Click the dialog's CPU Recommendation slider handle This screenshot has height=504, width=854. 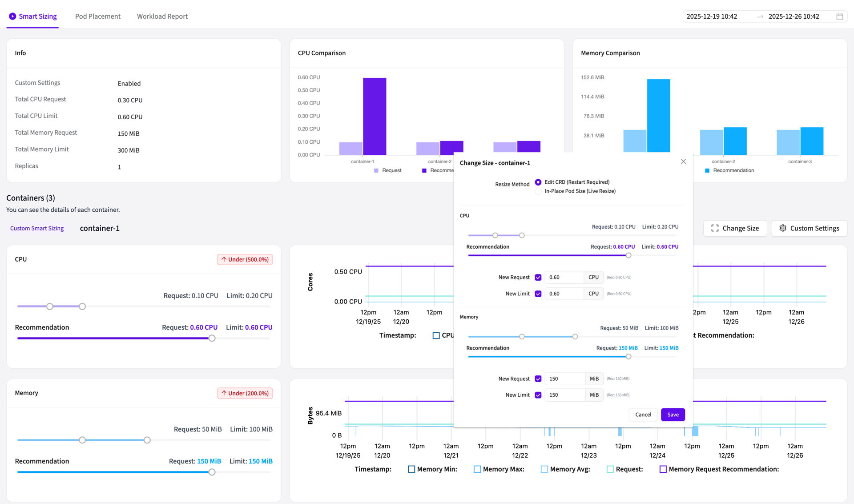pyautogui.click(x=628, y=256)
